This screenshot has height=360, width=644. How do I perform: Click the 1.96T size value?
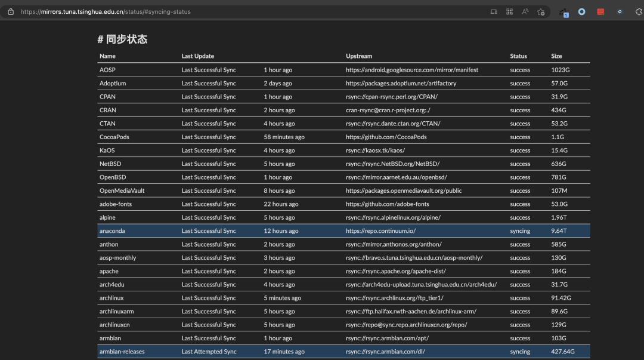(x=559, y=218)
